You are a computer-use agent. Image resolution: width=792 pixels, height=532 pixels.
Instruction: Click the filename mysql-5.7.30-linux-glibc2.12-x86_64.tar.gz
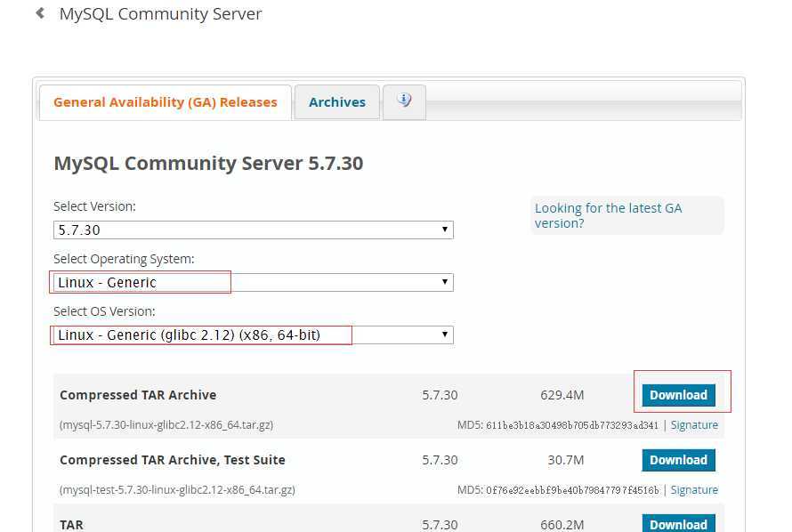(166, 425)
